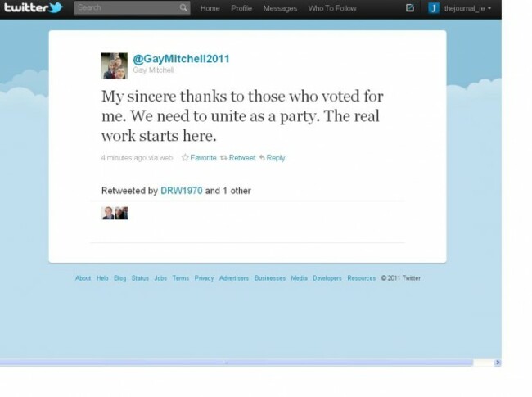The height and width of the screenshot is (397, 532).
Task: Open the Home menu item
Action: 210,8
